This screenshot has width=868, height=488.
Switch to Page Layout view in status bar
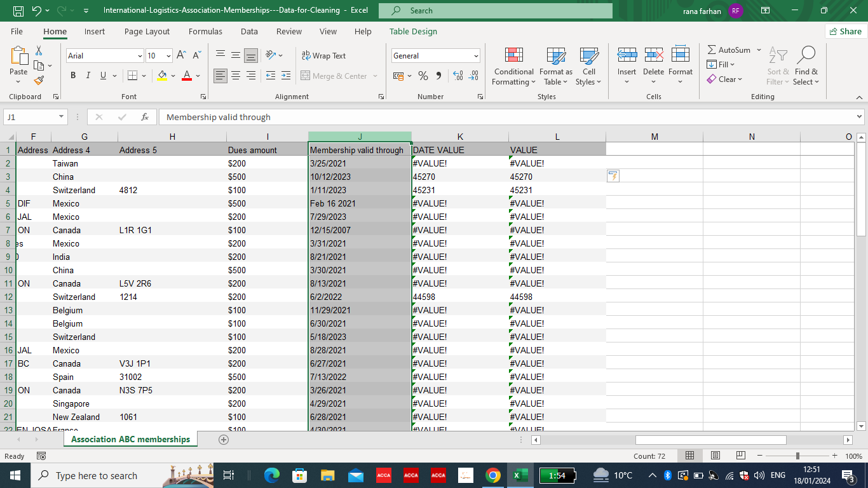(x=715, y=456)
